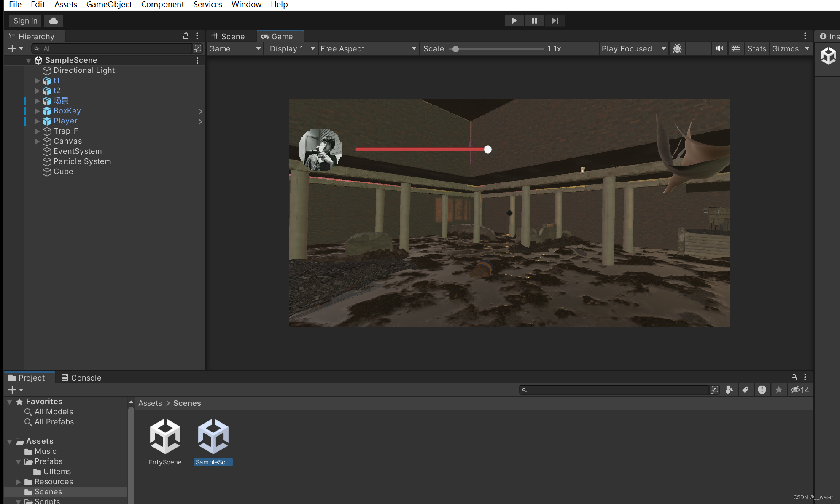Open the cloud services icon
This screenshot has width=840, height=504.
pyautogui.click(x=54, y=21)
